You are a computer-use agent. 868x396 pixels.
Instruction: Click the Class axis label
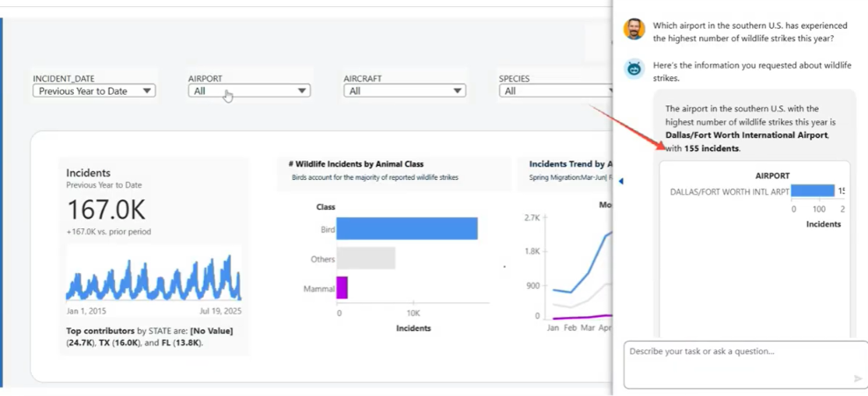pyautogui.click(x=325, y=207)
